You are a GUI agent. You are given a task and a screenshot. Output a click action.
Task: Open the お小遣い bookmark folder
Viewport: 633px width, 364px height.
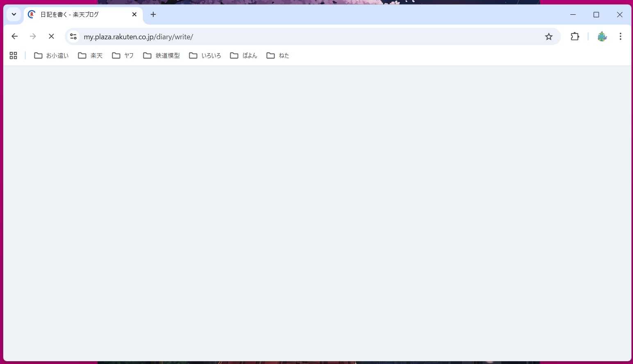click(x=51, y=55)
